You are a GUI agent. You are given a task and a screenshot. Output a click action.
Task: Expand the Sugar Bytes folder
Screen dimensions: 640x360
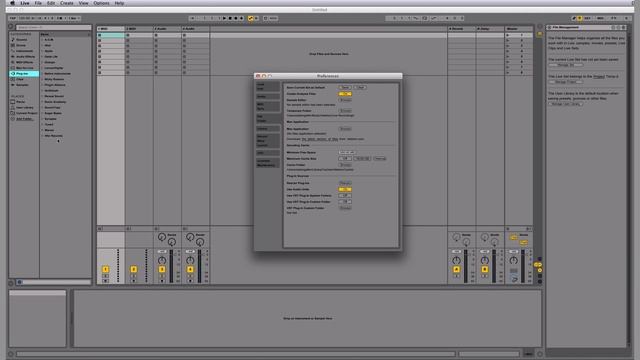click(42, 113)
